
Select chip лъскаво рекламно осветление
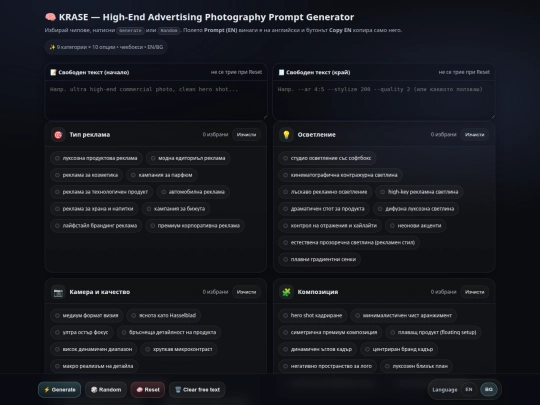tap(325, 192)
